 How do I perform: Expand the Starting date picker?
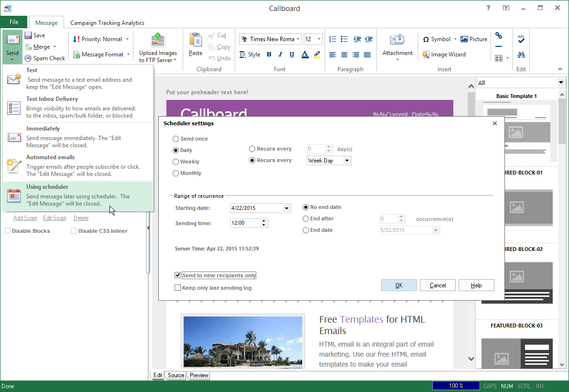286,208
